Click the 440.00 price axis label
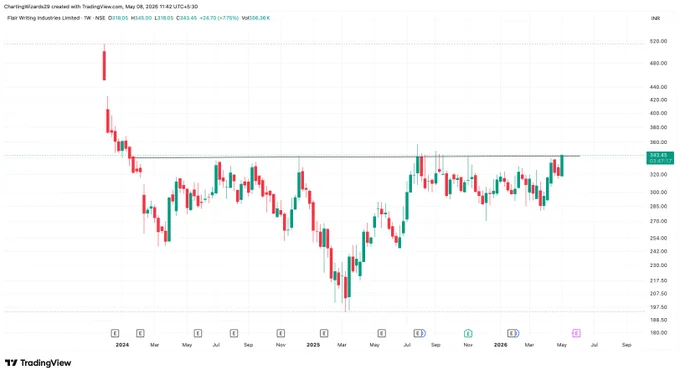Image resolution: width=680 pixels, height=375 pixels. coord(658,87)
